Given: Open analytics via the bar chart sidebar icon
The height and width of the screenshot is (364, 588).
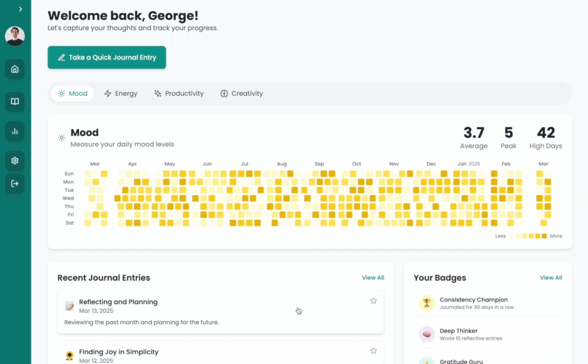Looking at the screenshot, I should [15, 131].
